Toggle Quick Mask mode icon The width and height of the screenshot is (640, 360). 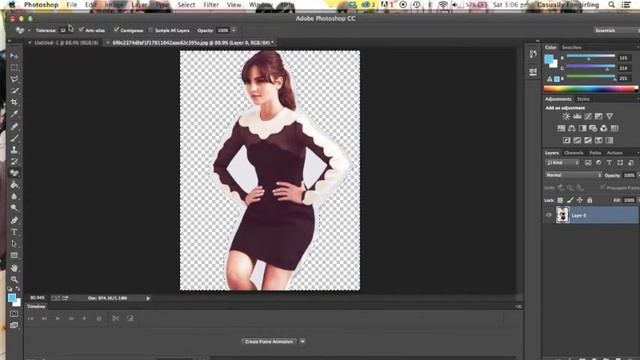click(x=14, y=314)
